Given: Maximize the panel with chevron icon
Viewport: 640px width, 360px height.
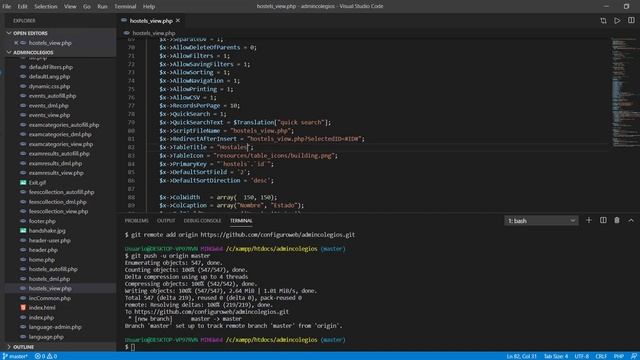Looking at the screenshot, I should pyautogui.click(x=631, y=220).
